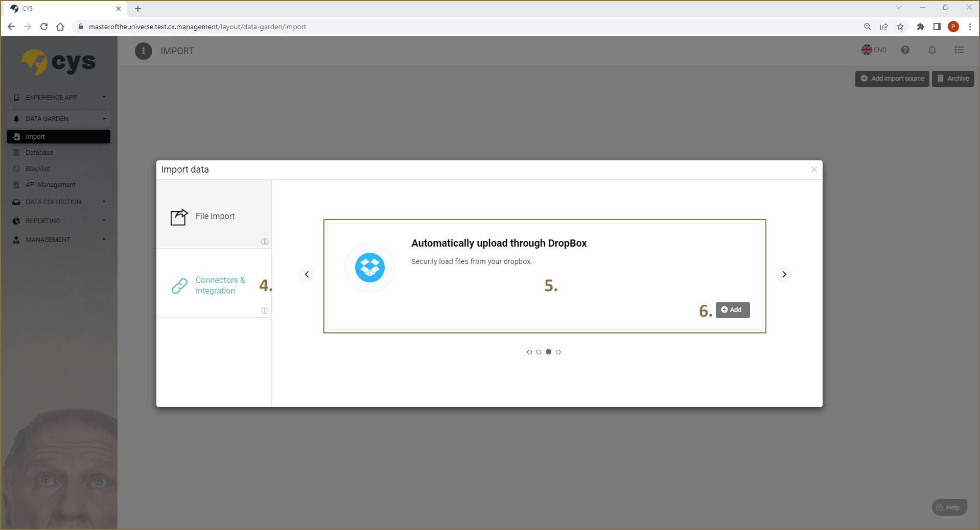Click the floating Help button
Screen dimensions: 980x530
pyautogui.click(x=949, y=507)
